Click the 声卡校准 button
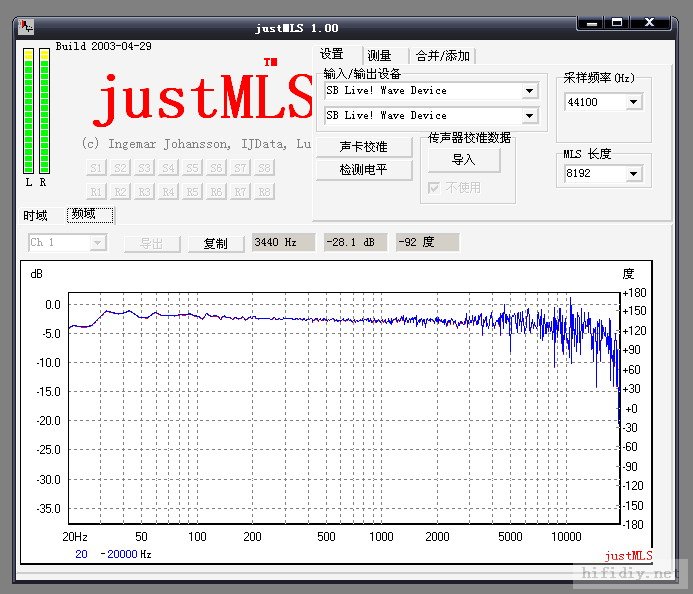 point(362,147)
